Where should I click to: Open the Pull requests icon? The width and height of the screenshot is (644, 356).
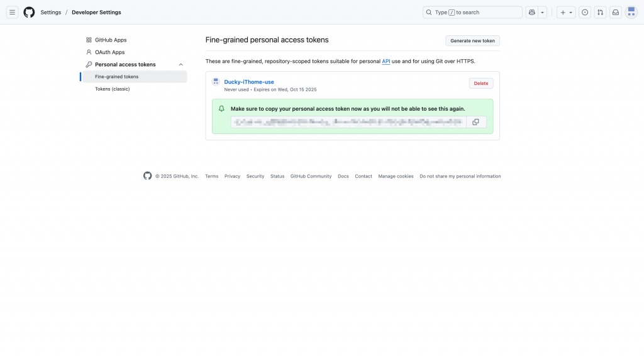[x=600, y=12]
